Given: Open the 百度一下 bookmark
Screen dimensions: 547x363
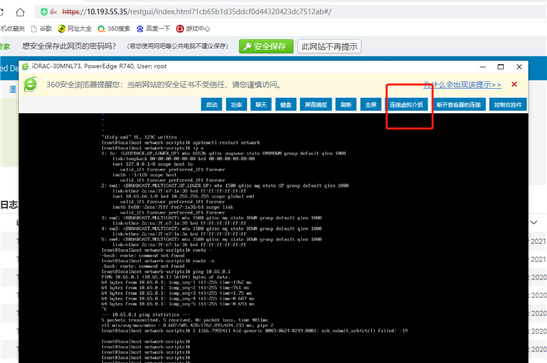Looking at the screenshot, I should (x=153, y=29).
